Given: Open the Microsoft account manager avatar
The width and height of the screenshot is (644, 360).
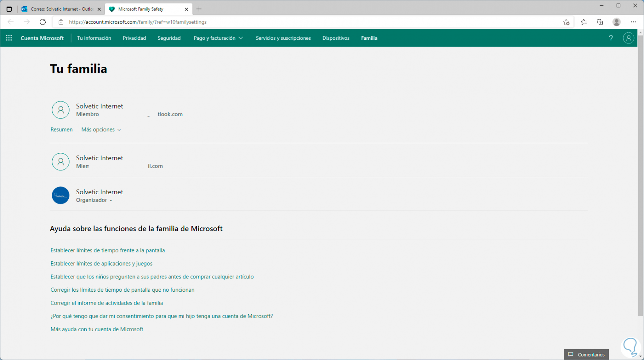Looking at the screenshot, I should click(x=628, y=38).
